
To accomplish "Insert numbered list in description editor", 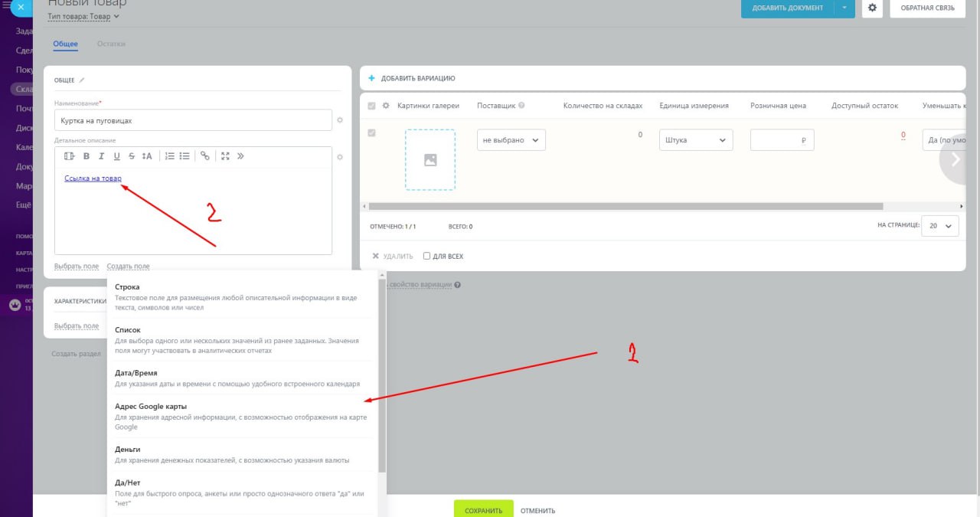I will (170, 156).
